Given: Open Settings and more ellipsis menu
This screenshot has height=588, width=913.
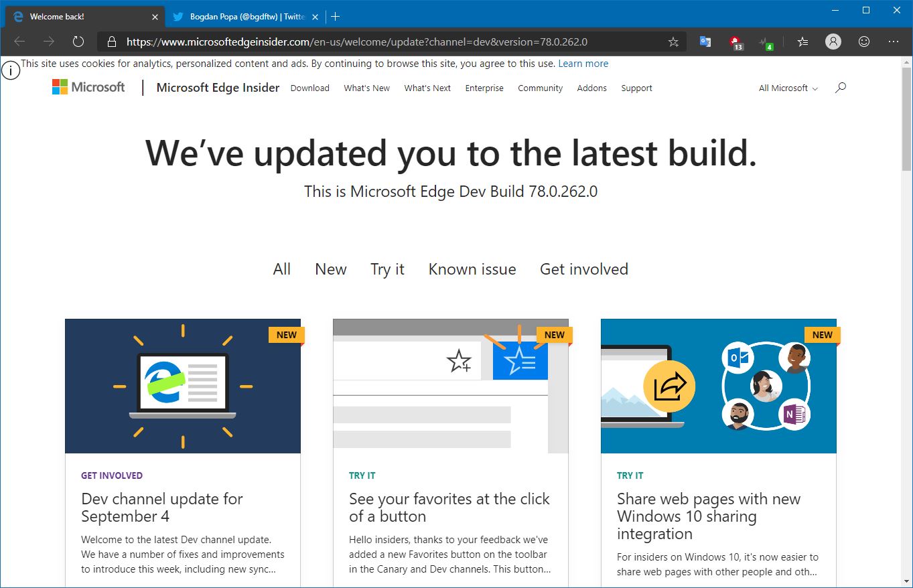Looking at the screenshot, I should (894, 42).
